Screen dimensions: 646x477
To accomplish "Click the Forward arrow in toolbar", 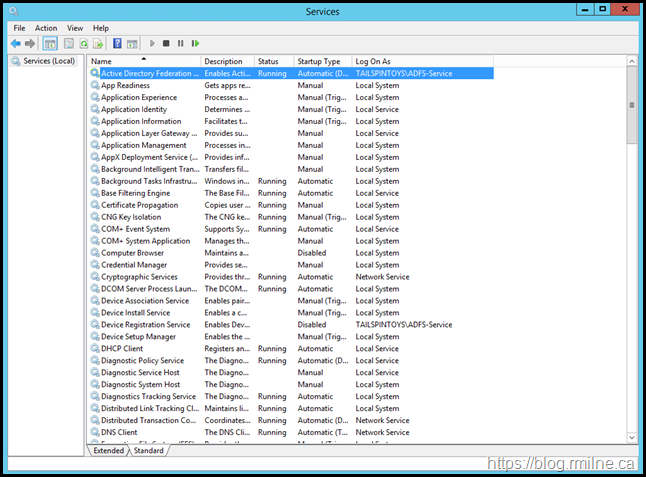I will (x=30, y=44).
